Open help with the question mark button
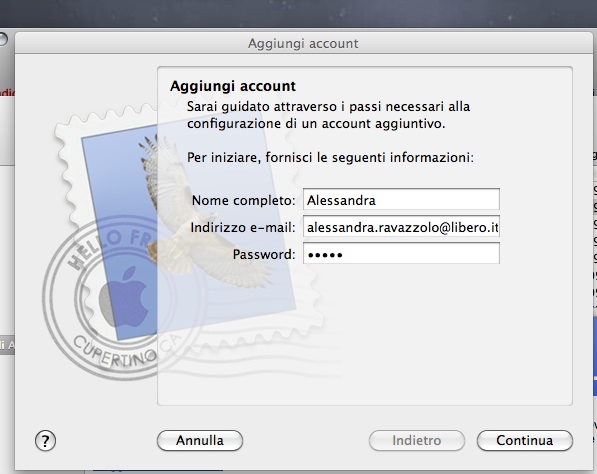The height and width of the screenshot is (474, 597). click(x=45, y=441)
